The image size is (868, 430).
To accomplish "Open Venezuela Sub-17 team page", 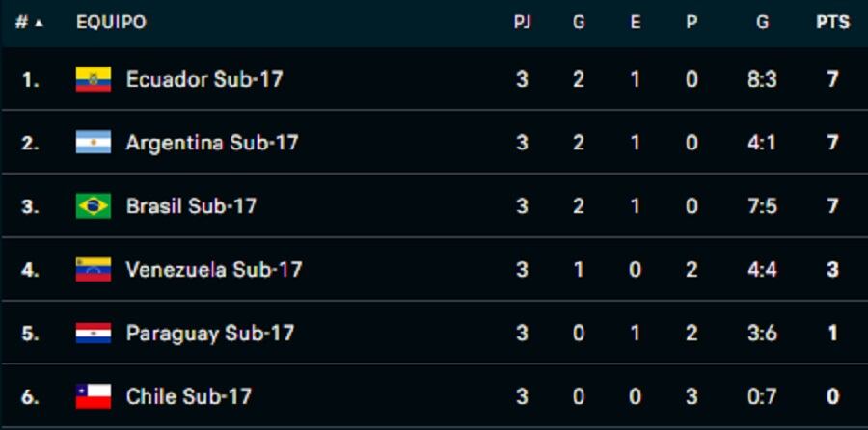I will click(214, 270).
